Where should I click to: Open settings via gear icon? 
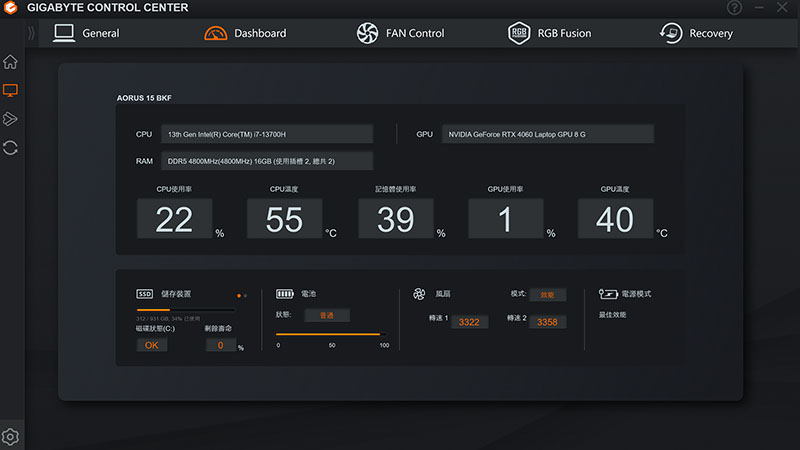click(x=10, y=437)
